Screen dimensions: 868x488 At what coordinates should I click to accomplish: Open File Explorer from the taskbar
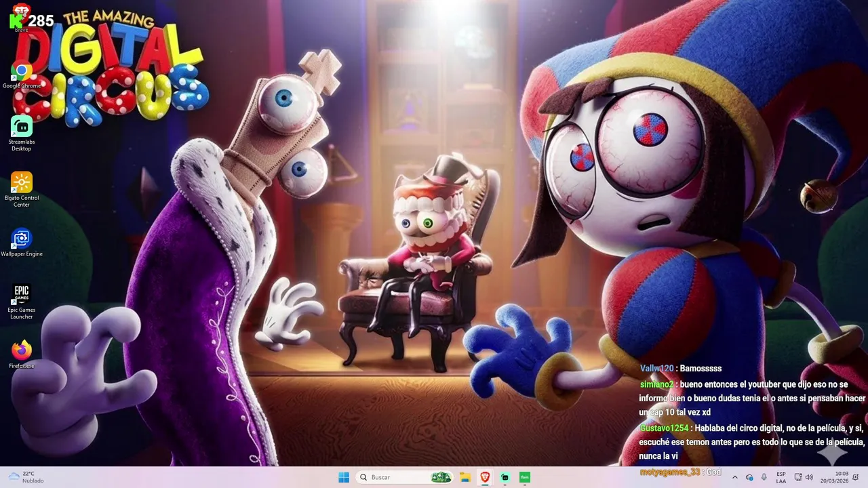(x=465, y=477)
